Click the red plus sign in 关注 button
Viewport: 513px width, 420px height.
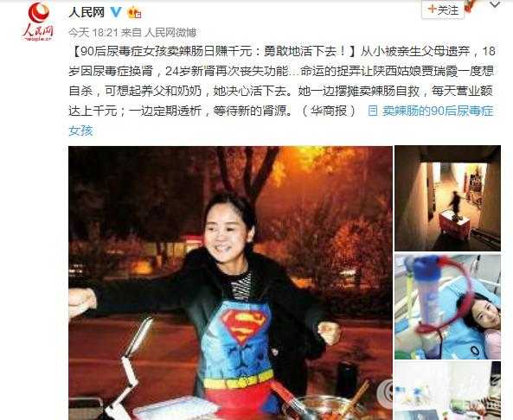pos(432,10)
